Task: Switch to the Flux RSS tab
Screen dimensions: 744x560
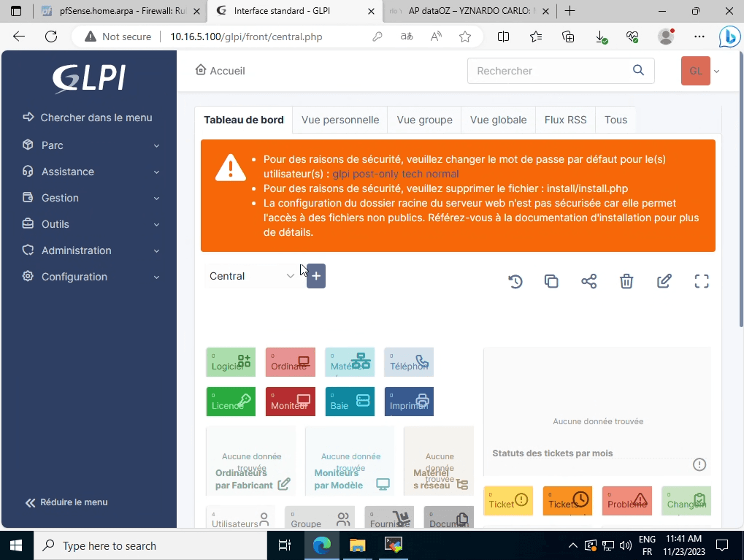Action: click(565, 120)
